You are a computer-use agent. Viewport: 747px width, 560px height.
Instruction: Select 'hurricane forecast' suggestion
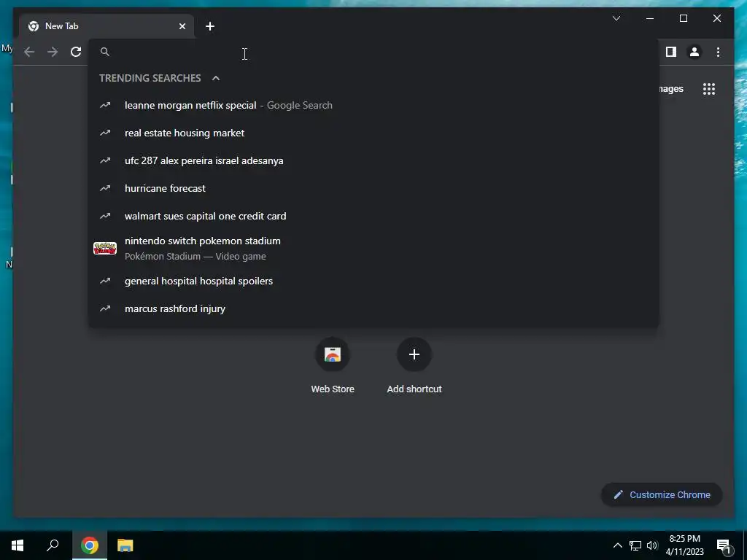(373, 188)
